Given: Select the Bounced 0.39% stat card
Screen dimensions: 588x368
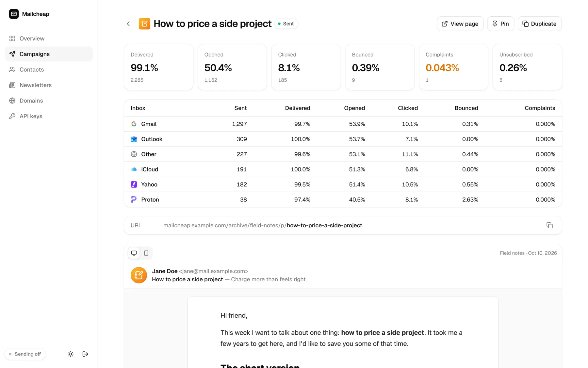Looking at the screenshot, I should [380, 67].
